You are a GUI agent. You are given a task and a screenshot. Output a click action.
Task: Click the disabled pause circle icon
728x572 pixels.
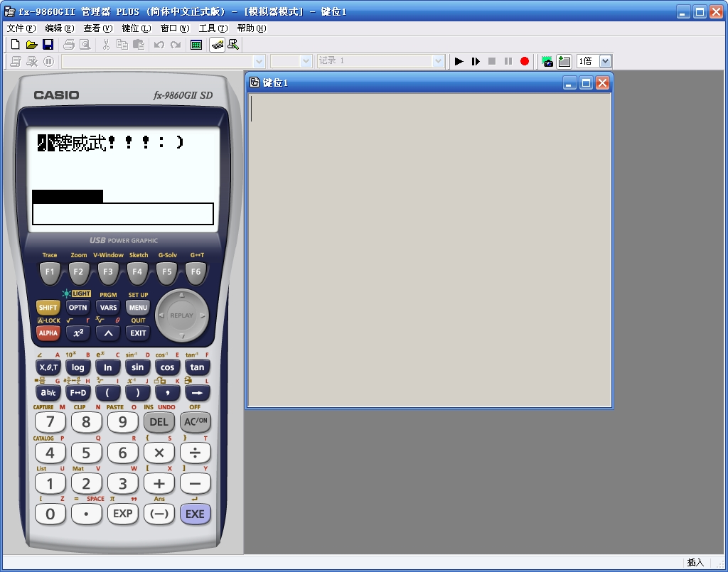coord(49,61)
